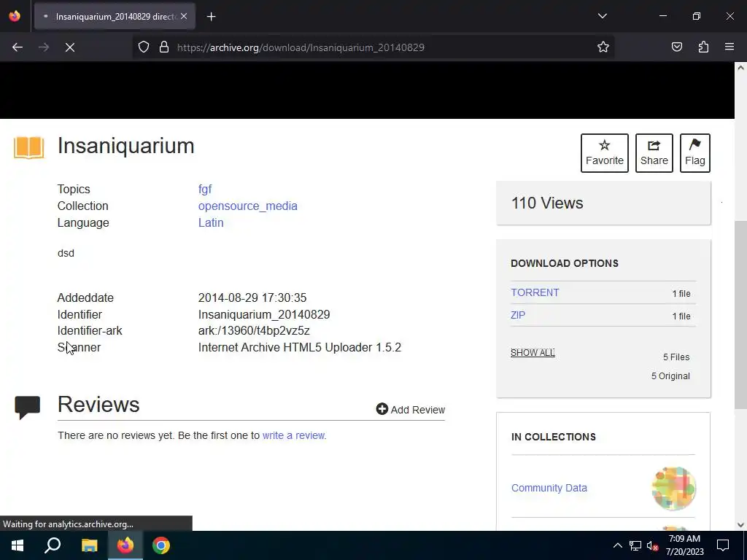The image size is (747, 560).
Task: Click the 5 Original files text
Action: coord(670,376)
